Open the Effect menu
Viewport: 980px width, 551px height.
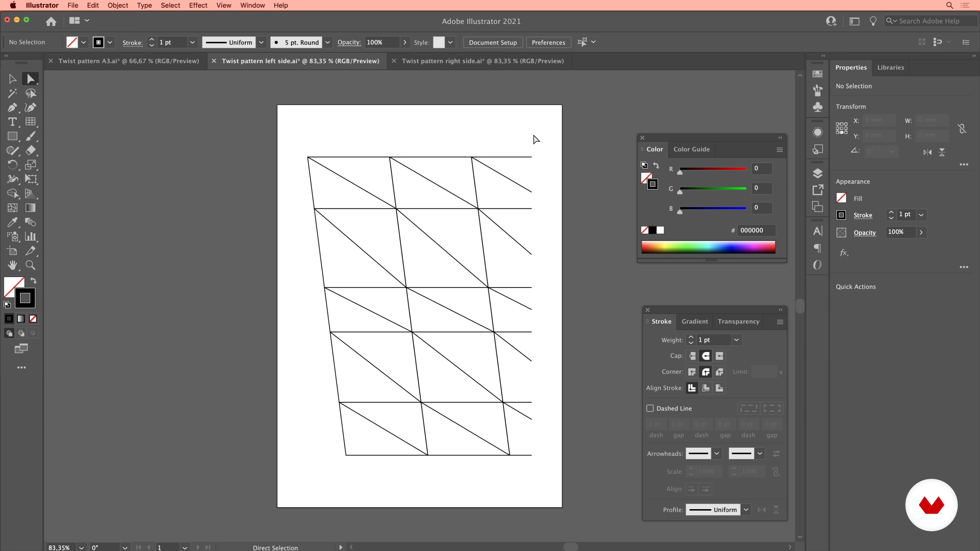coord(198,5)
